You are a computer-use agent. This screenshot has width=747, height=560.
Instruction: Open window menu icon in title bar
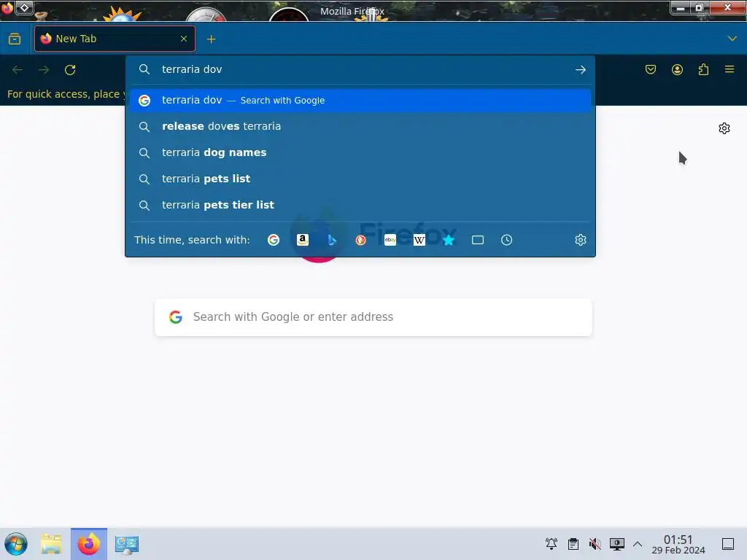point(7,7)
